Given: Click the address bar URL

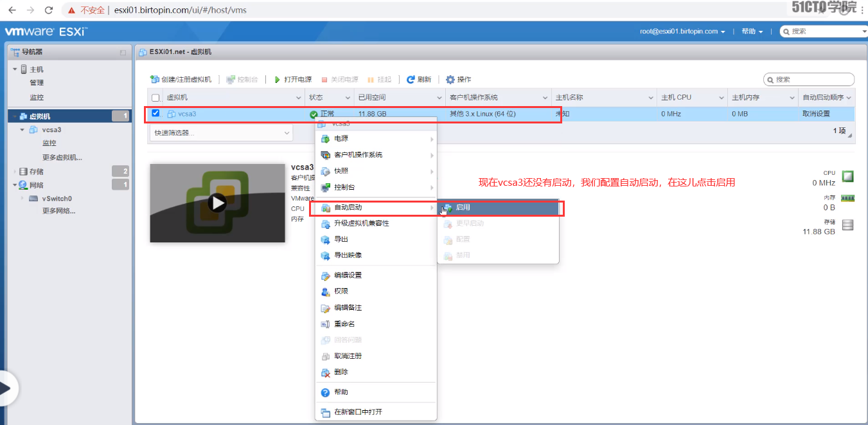Looking at the screenshot, I should pyautogui.click(x=180, y=10).
